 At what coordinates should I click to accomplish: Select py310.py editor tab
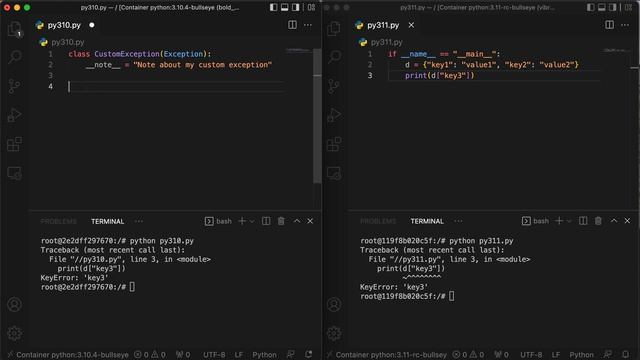tap(64, 25)
